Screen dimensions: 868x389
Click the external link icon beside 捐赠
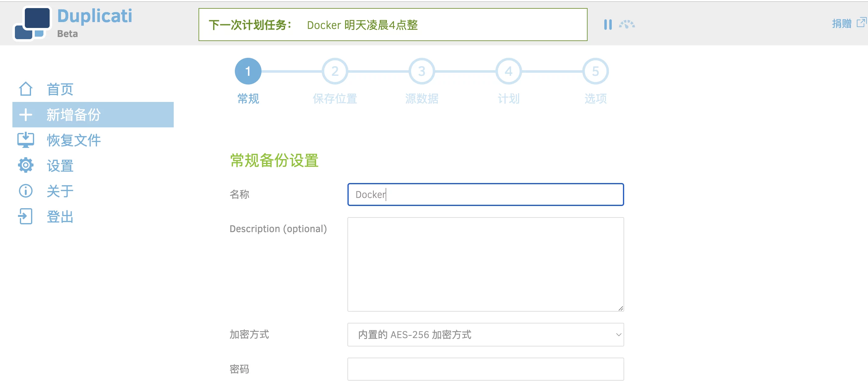(861, 23)
